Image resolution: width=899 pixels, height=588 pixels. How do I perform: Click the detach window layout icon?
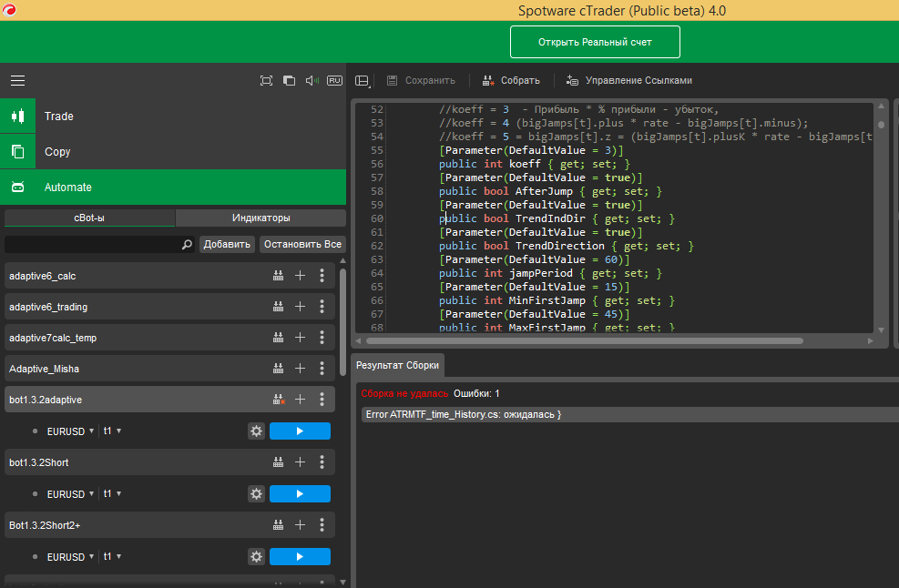click(289, 81)
